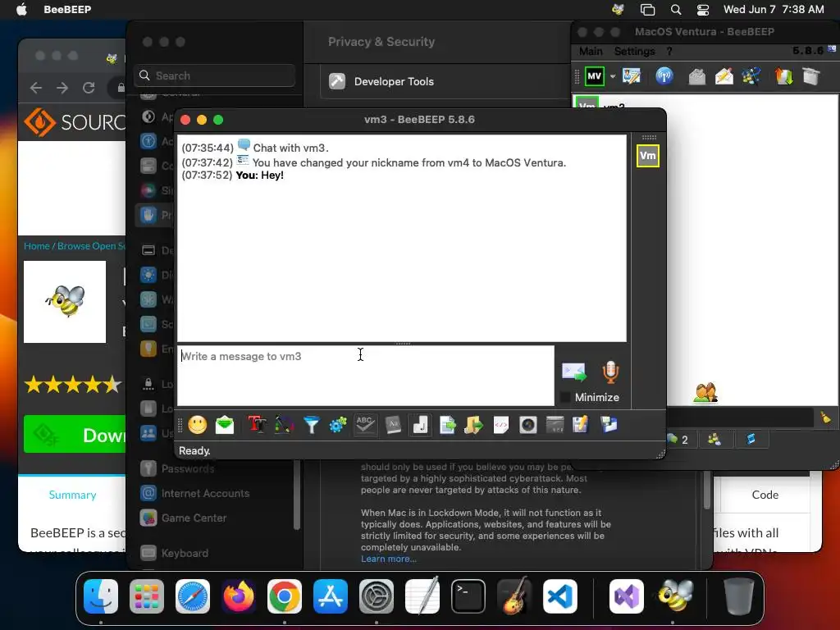840x630 pixels.
Task: Open the ? help menu in BeeBEEP
Action: tap(669, 52)
